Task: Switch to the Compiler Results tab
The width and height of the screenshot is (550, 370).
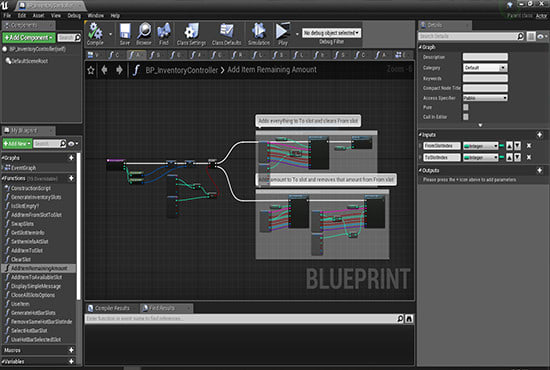Action: point(112,308)
